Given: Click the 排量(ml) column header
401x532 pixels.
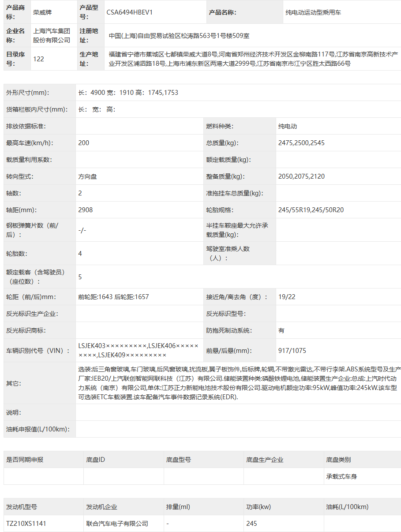Looking at the screenshot, I should tap(178, 507).
